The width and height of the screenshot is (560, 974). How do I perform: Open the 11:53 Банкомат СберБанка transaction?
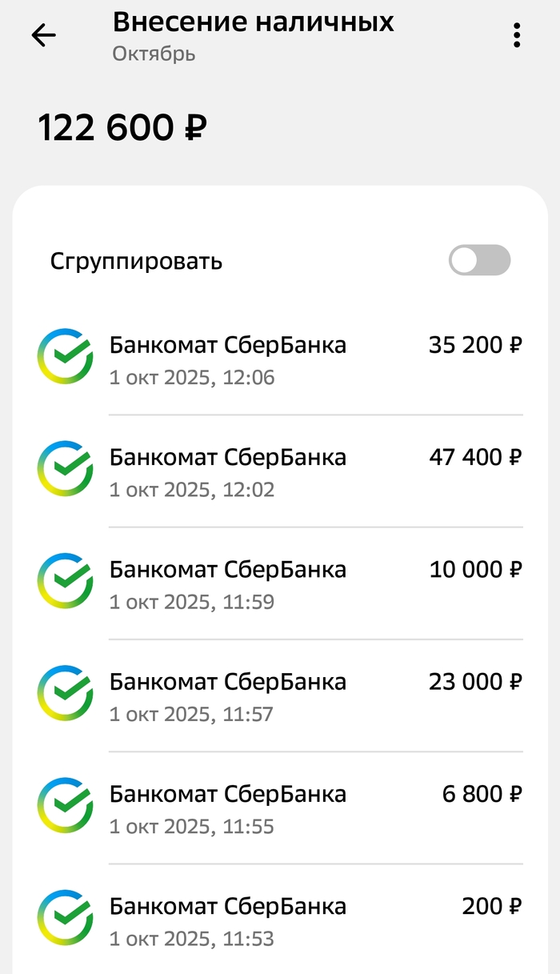coord(228,920)
